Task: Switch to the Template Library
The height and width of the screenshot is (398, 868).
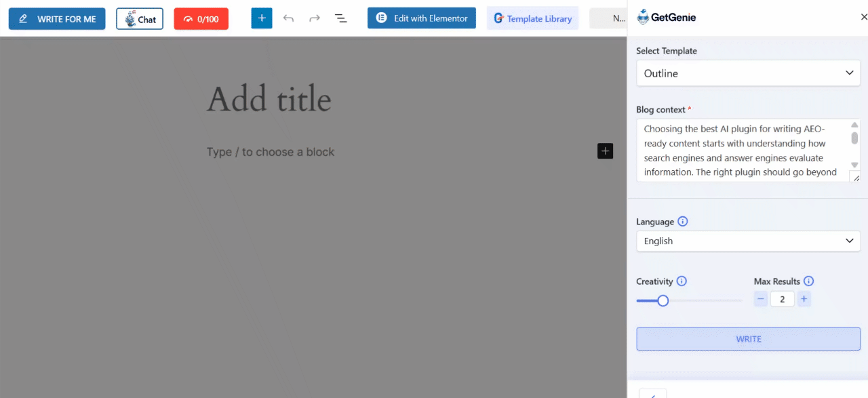Action: point(533,18)
